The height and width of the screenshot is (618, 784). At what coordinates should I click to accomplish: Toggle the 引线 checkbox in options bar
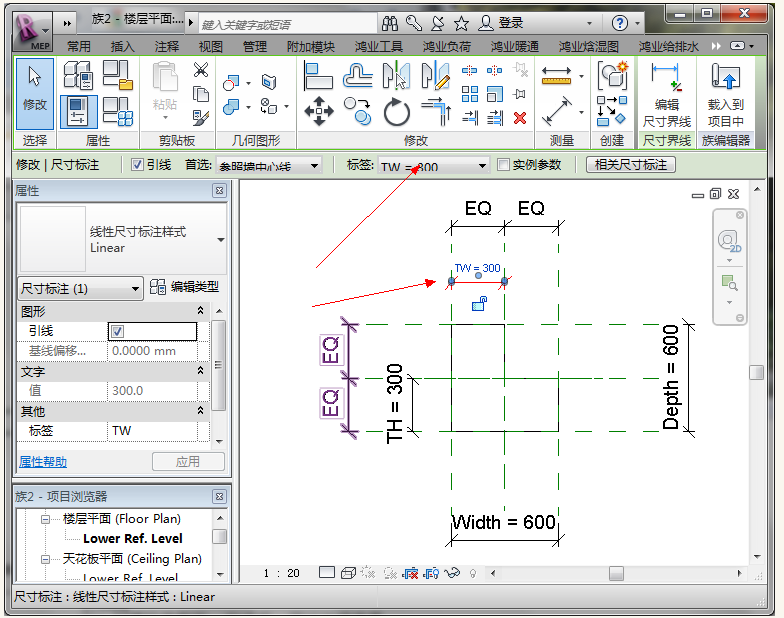(138, 165)
